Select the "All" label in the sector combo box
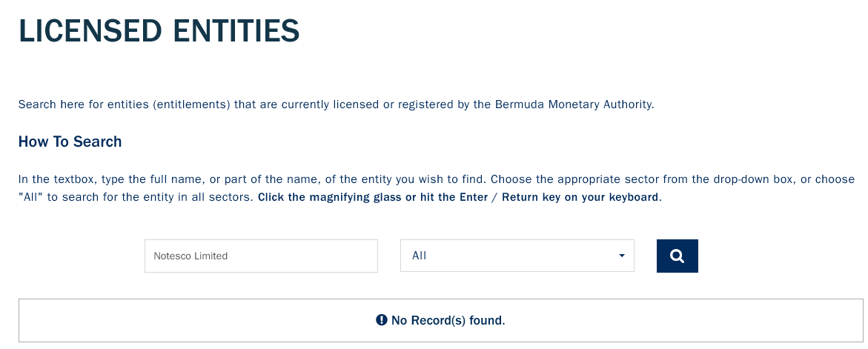 (x=419, y=256)
